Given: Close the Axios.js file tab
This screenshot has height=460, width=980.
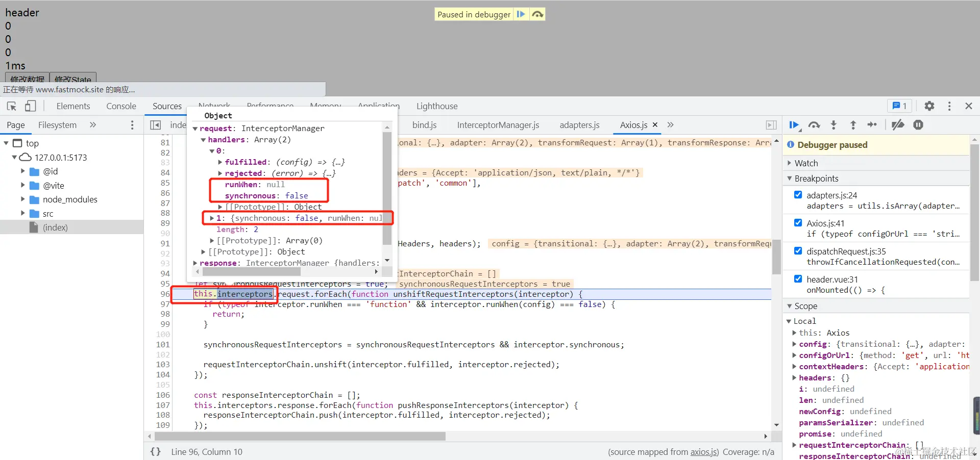Looking at the screenshot, I should click(x=655, y=125).
